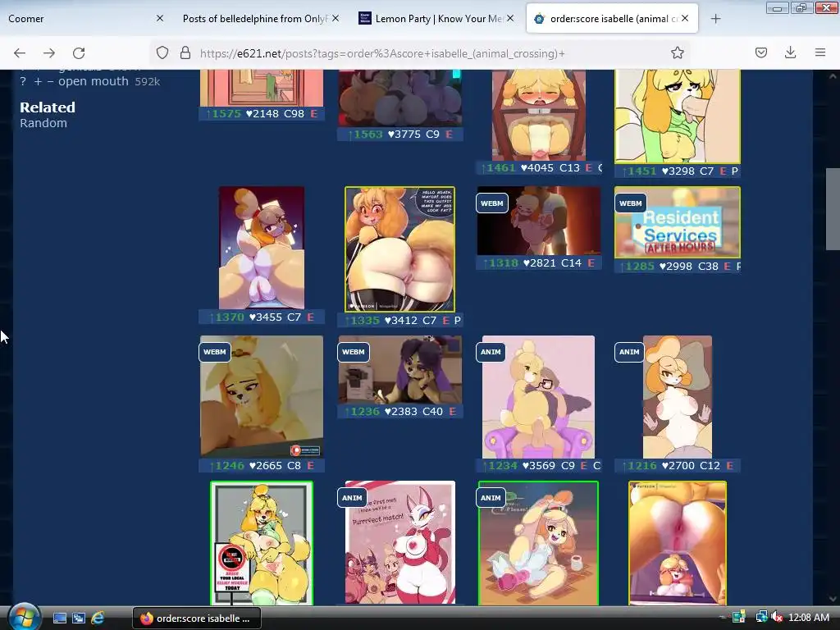
Task: Click the score text ↑1563
Action: pos(365,135)
